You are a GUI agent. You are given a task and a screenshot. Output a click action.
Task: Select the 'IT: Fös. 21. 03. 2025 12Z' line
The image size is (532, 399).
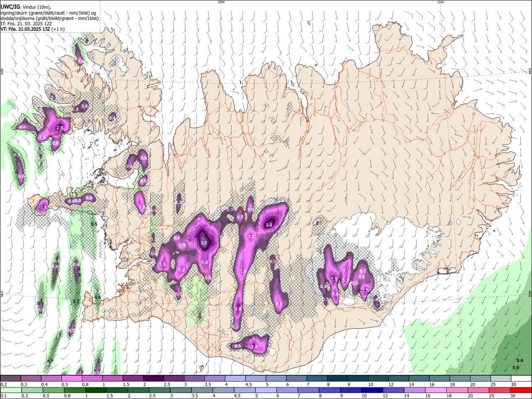tap(26, 24)
